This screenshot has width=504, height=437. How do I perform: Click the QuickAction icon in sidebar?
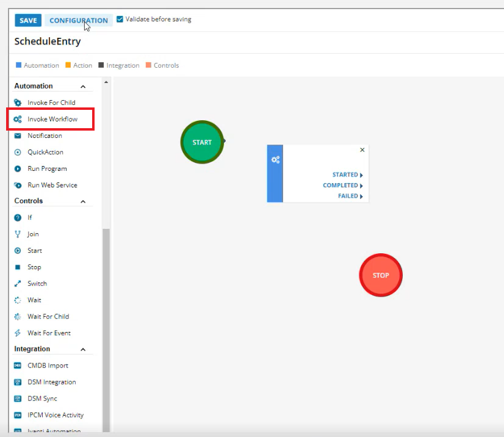tap(18, 152)
